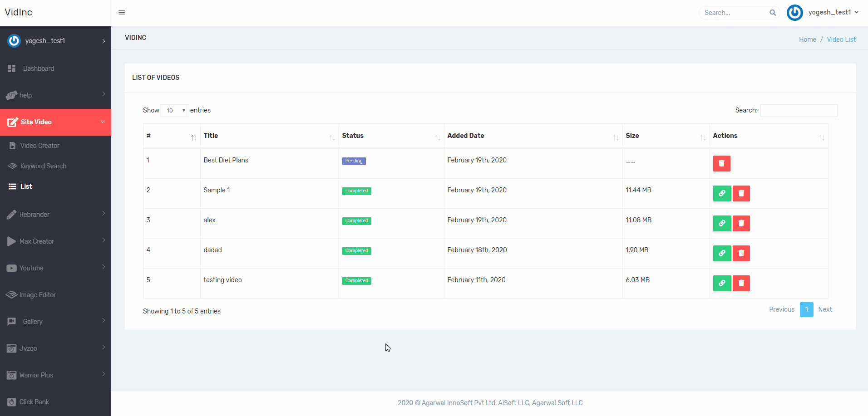Open the yogesh_test1 account dropdown
868x416 pixels.
pyautogui.click(x=833, y=12)
